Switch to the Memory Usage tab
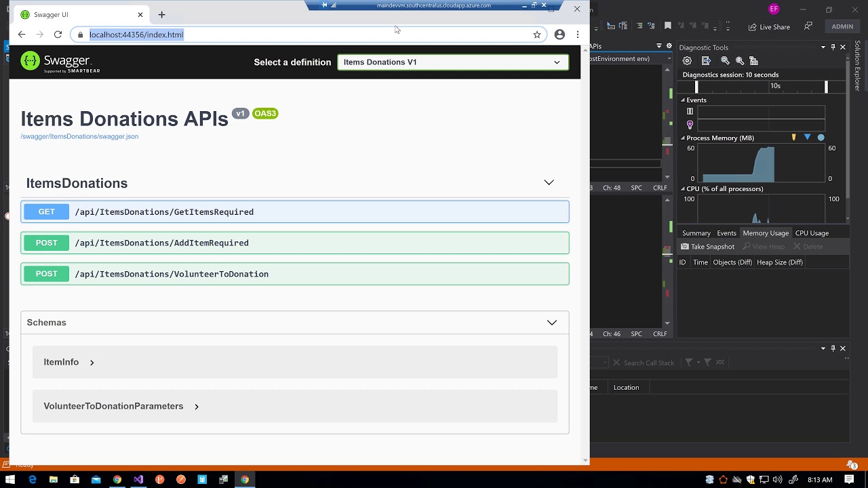Viewport: 868px width, 488px height. pos(766,233)
